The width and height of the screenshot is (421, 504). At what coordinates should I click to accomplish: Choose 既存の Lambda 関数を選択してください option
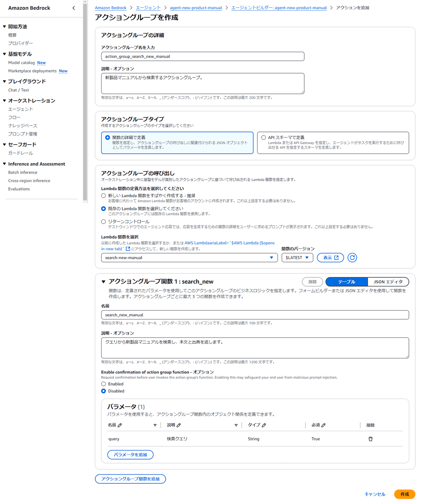tap(103, 209)
